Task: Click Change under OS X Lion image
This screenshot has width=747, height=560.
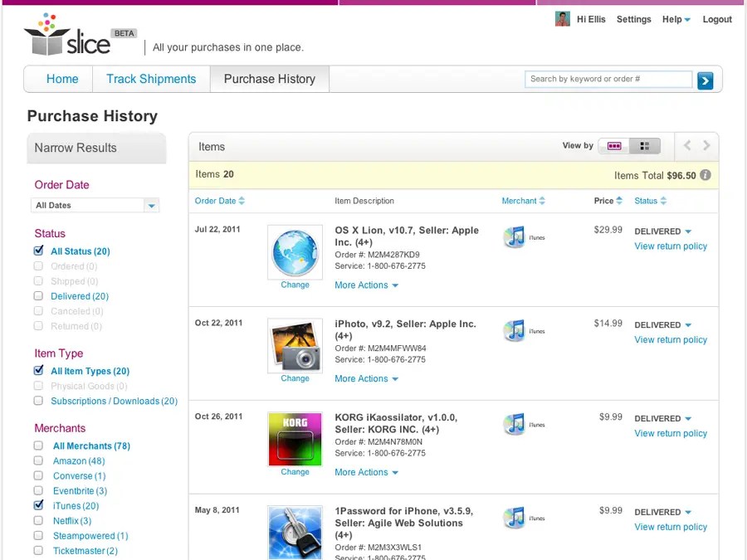Action: (x=295, y=285)
